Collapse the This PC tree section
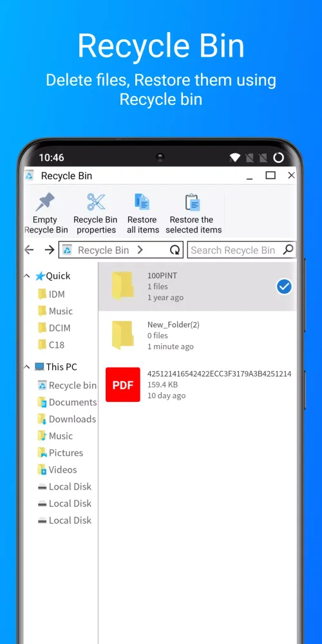The height and width of the screenshot is (644, 322). pos(27,367)
